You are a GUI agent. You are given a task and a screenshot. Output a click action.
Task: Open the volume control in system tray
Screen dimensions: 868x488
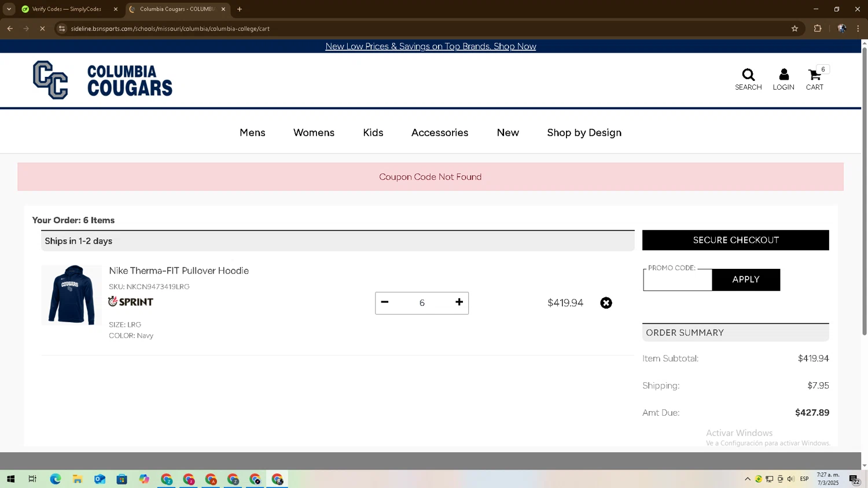click(x=791, y=479)
